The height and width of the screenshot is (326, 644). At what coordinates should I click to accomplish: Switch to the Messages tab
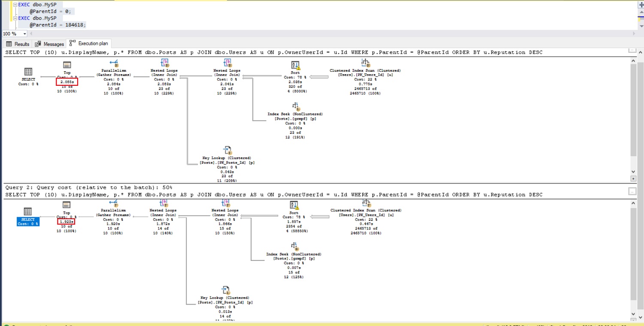tap(49, 44)
